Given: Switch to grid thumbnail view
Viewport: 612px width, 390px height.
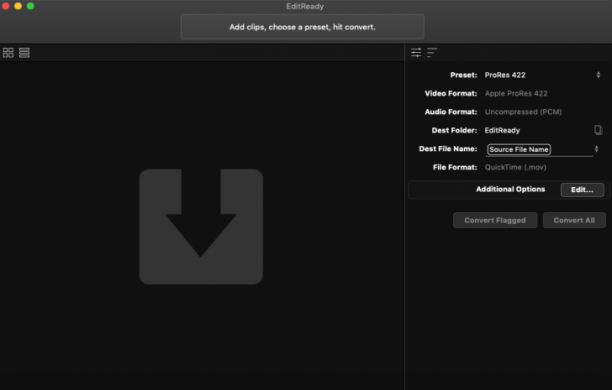Looking at the screenshot, I should (x=8, y=53).
